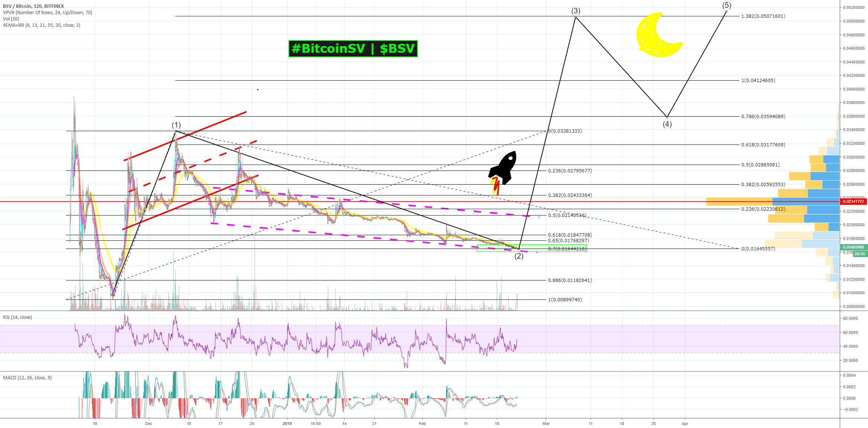Select the Vol (20) indicator legend
868x428 pixels.
coord(11,19)
